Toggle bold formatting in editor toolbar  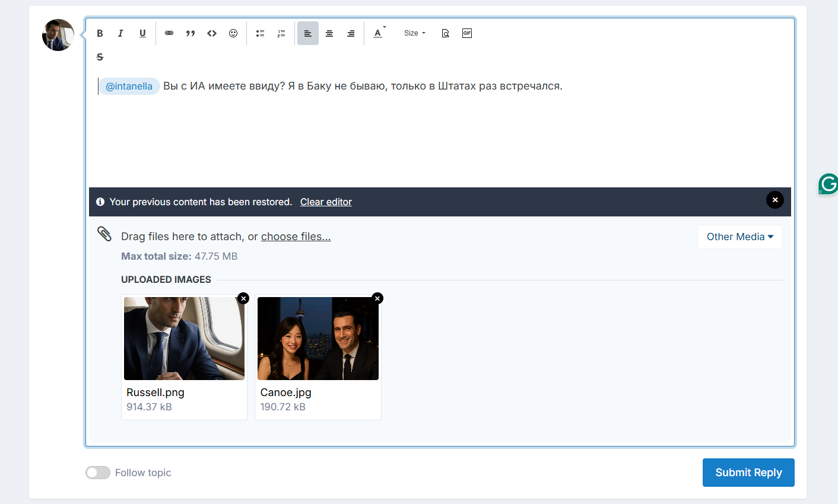[100, 33]
